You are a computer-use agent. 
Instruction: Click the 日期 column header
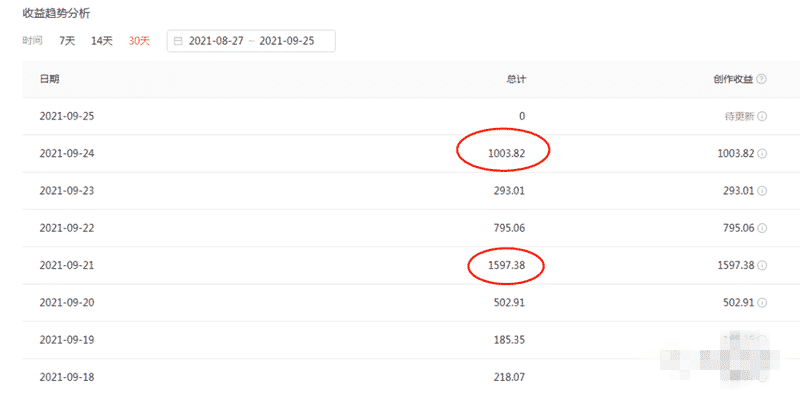pos(49,79)
